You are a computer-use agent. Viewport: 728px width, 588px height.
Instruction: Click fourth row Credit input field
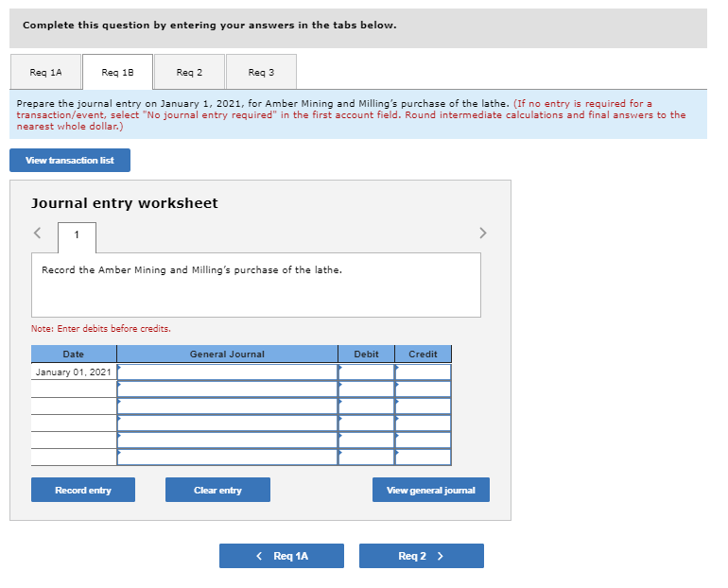(423, 424)
